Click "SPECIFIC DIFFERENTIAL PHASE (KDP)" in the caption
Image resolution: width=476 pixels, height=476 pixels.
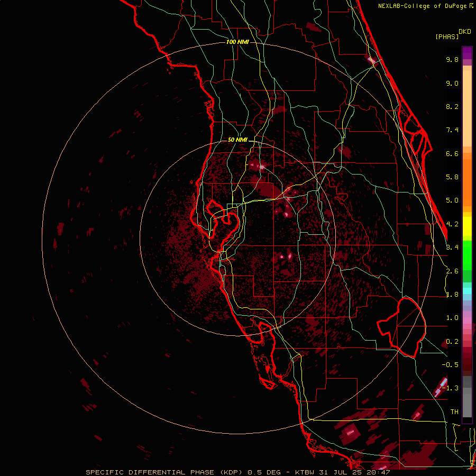(x=164, y=472)
